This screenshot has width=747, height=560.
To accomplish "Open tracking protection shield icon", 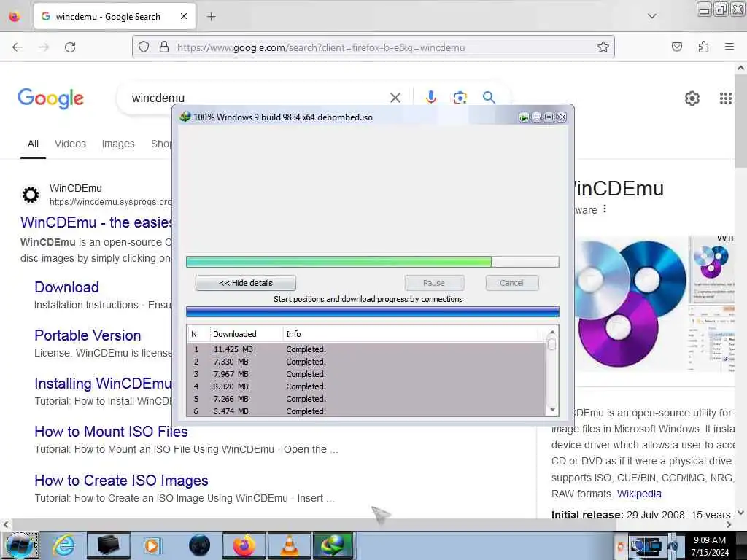I will click(144, 47).
